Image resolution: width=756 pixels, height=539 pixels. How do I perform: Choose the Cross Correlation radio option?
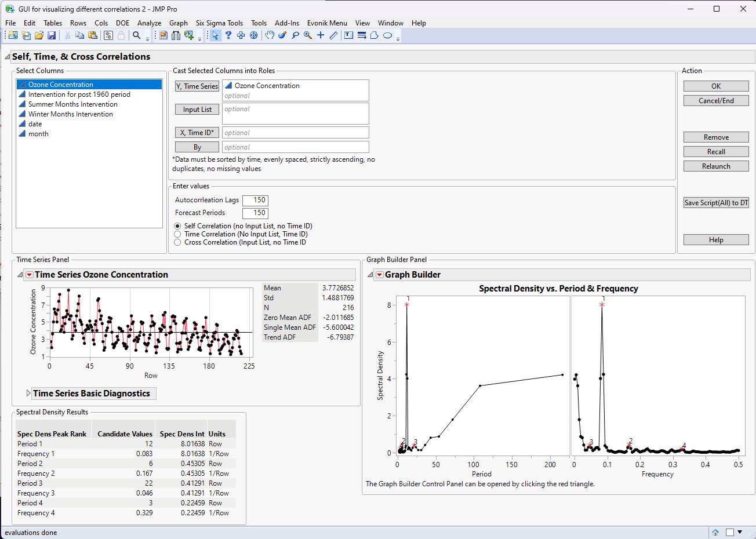tap(178, 242)
